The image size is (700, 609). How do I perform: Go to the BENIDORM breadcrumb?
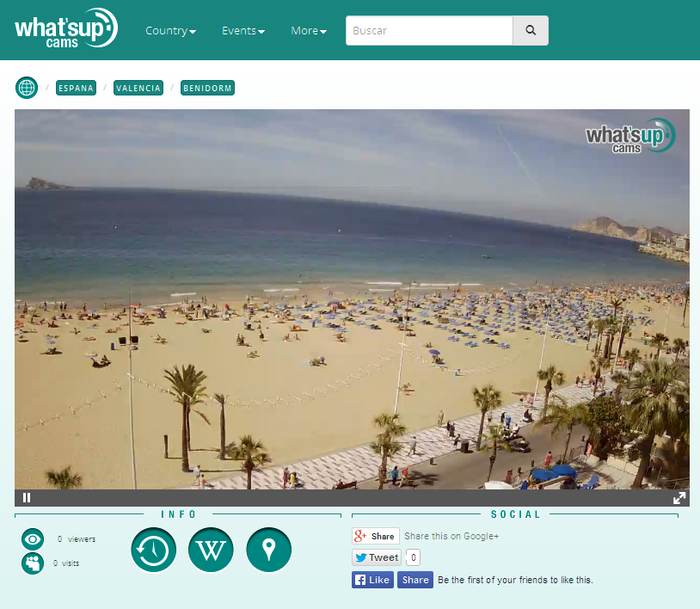pyautogui.click(x=207, y=88)
